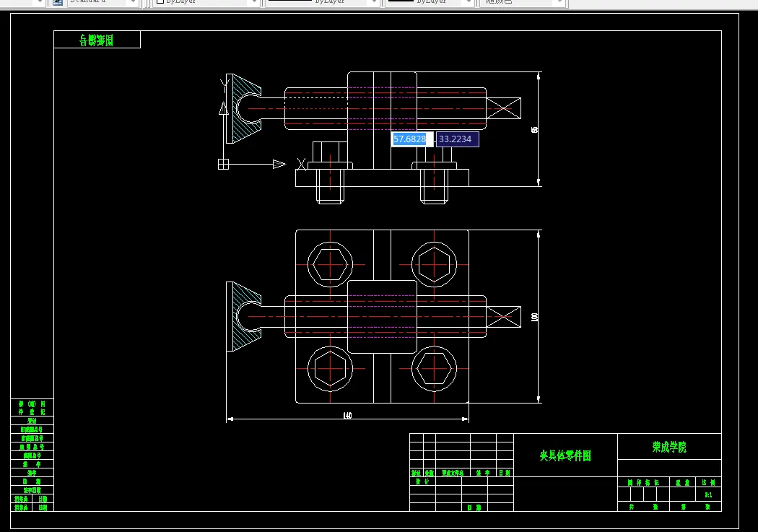
Task: Select the "140" horizontal dimension text
Action: click(347, 416)
